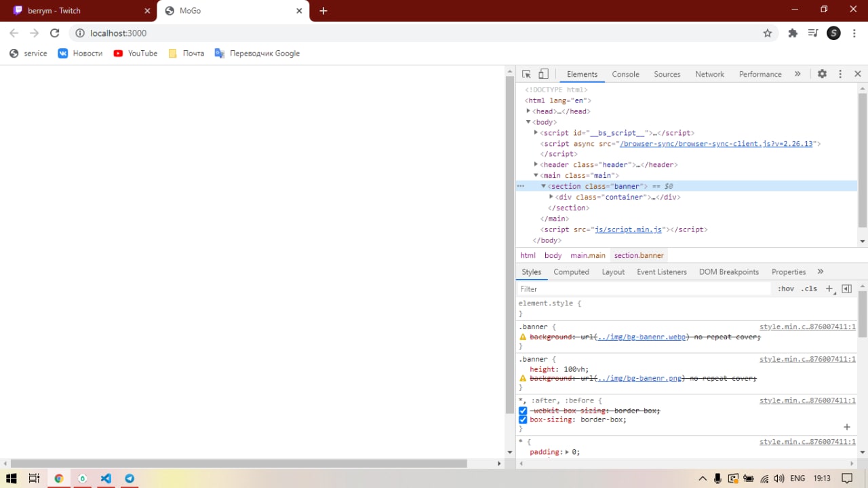The width and height of the screenshot is (868, 488).
Task: Click warning icon beside bg-banenr.webp background
Action: 523,337
